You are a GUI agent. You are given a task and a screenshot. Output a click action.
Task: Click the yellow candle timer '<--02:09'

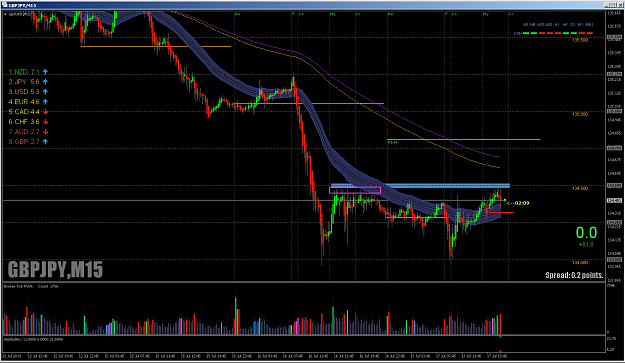[518, 203]
